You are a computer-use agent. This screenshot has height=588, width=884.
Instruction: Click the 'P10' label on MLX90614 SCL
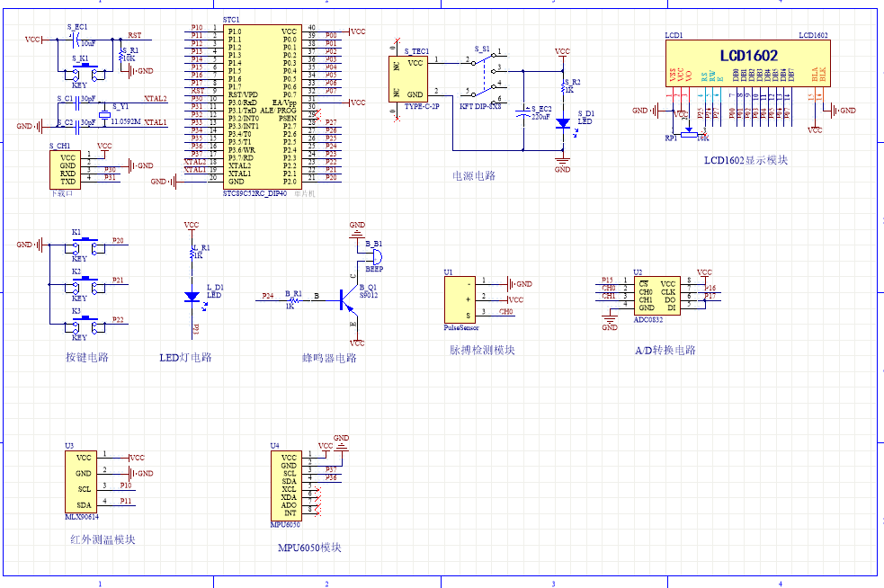coord(126,485)
